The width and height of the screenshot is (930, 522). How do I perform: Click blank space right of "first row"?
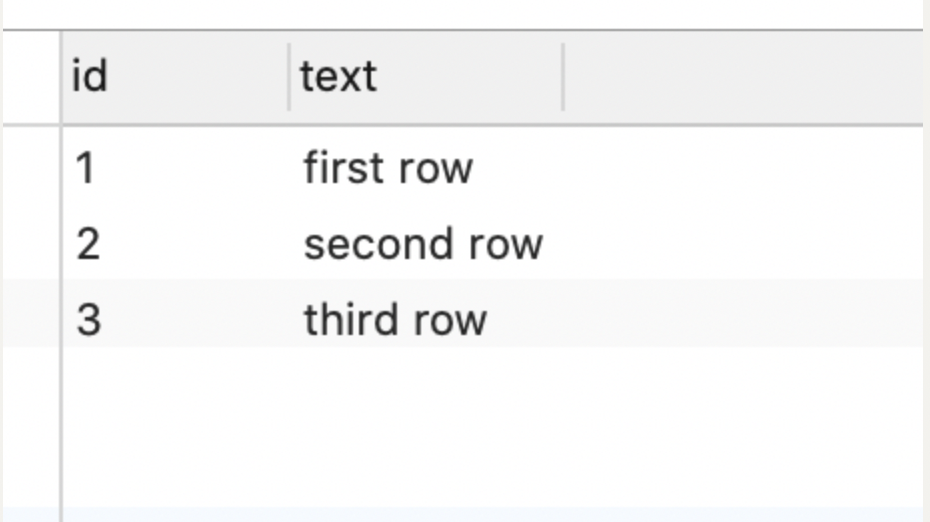point(743,168)
